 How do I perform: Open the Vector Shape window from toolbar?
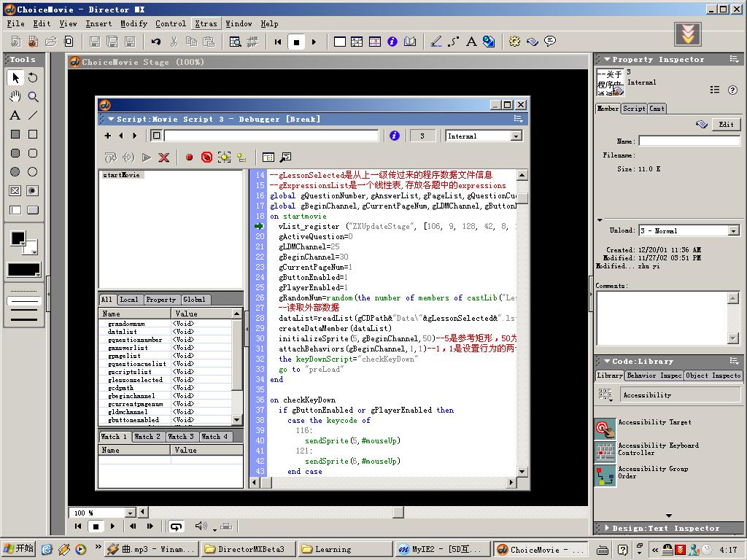pyautogui.click(x=454, y=42)
